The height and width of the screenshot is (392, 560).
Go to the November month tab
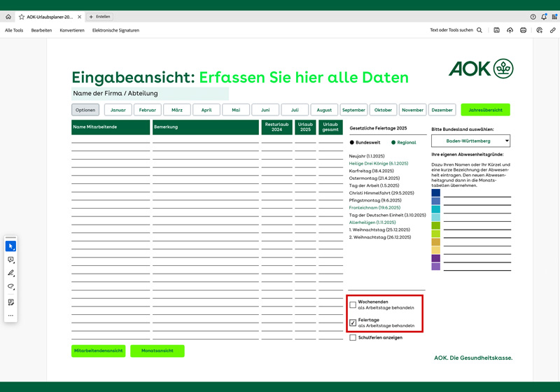(412, 110)
